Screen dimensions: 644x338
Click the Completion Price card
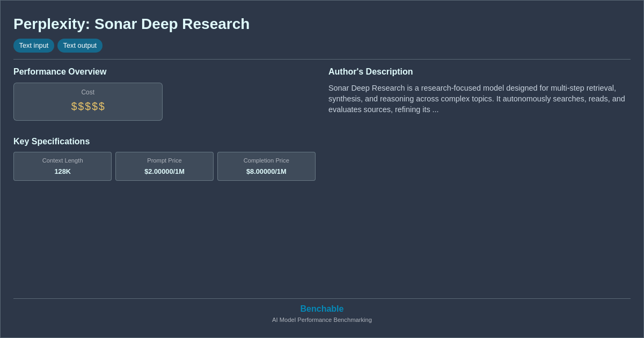point(266,166)
